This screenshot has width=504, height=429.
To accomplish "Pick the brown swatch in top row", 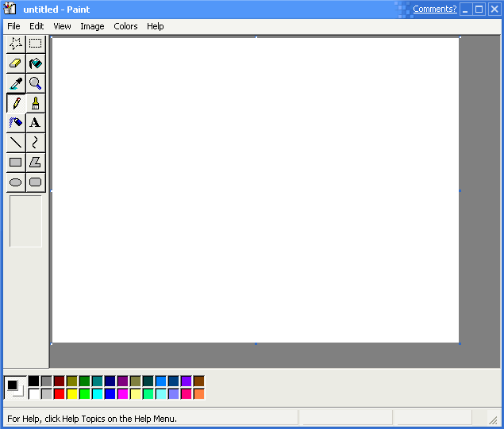I will pyautogui.click(x=199, y=381).
